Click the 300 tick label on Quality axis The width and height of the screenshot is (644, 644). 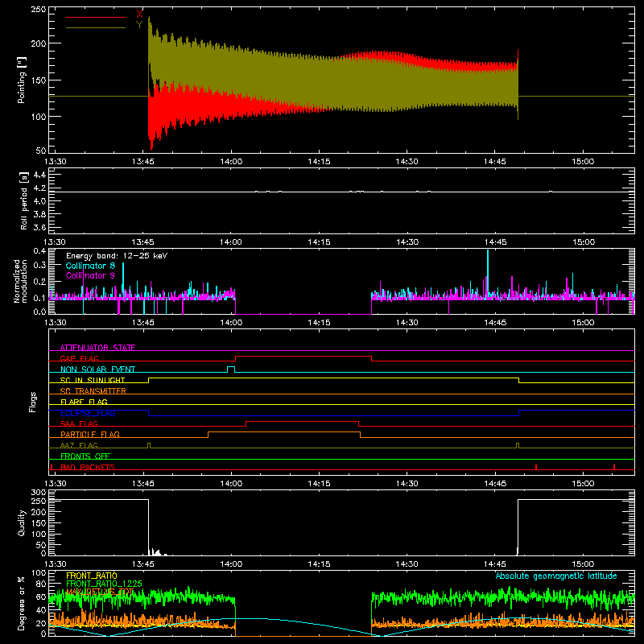point(39,493)
